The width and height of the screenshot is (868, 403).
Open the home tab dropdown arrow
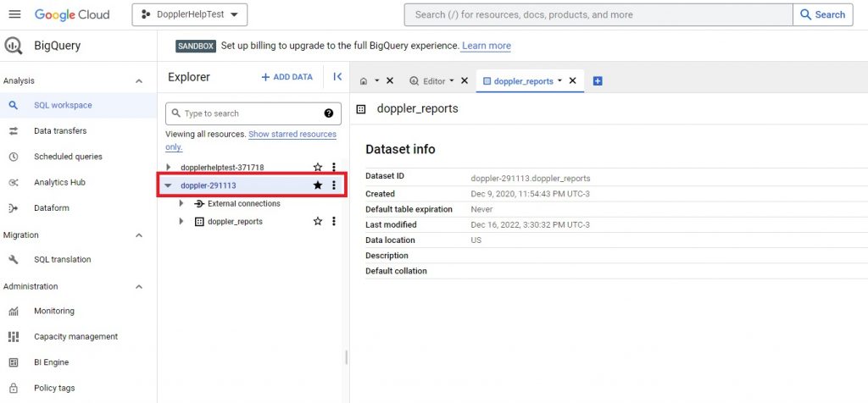point(377,80)
